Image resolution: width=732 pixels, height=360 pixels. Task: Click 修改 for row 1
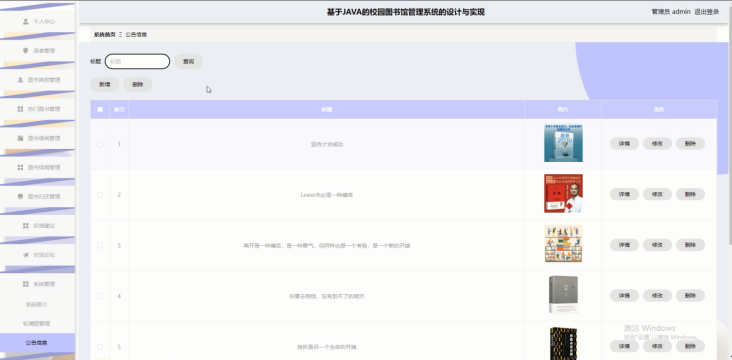coord(657,144)
